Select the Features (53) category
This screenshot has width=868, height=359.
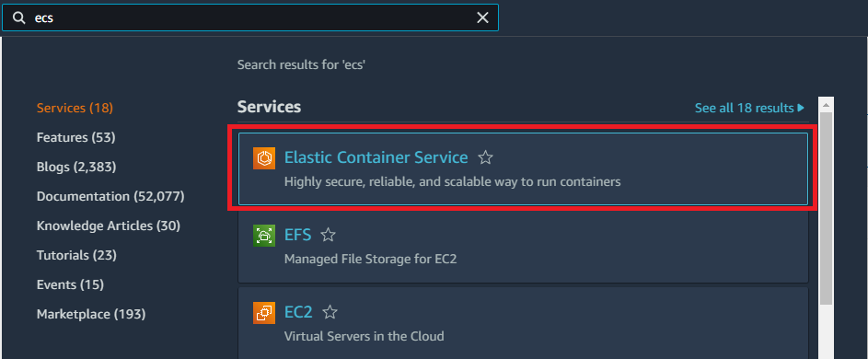(x=75, y=137)
